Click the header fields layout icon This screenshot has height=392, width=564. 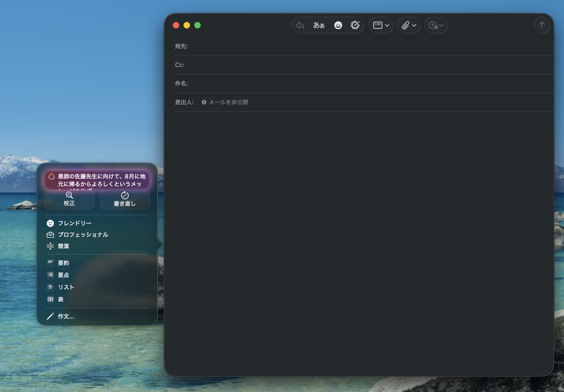pyautogui.click(x=377, y=25)
